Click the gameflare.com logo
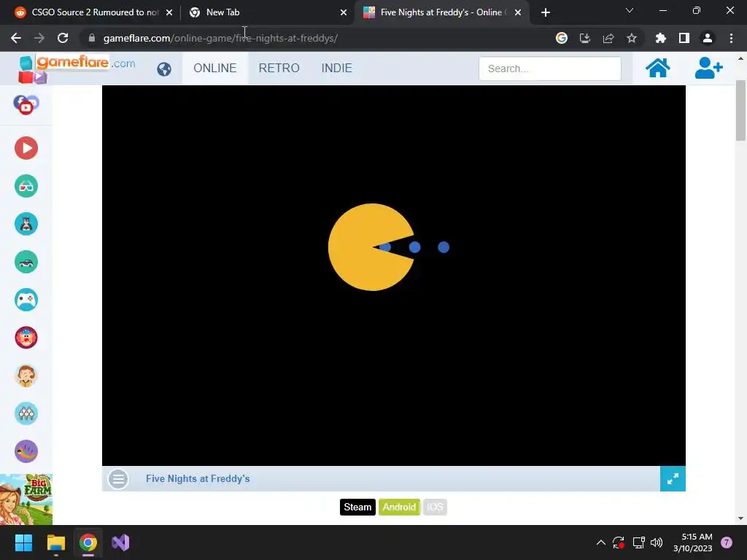The width and height of the screenshot is (747, 560). click(x=76, y=69)
